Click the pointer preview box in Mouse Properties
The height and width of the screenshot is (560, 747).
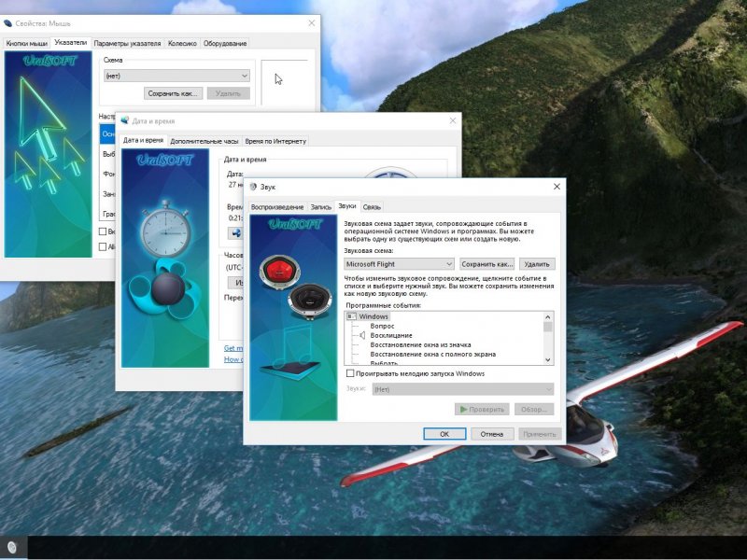pyautogui.click(x=285, y=82)
